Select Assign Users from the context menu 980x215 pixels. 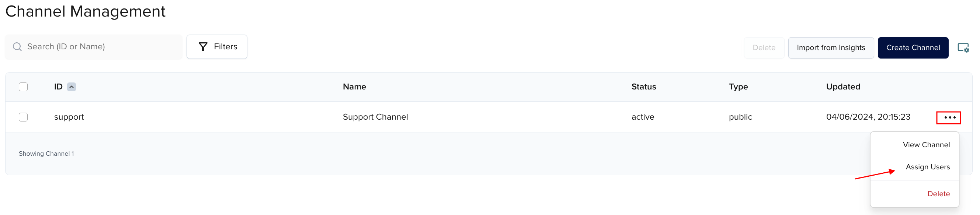pyautogui.click(x=928, y=166)
